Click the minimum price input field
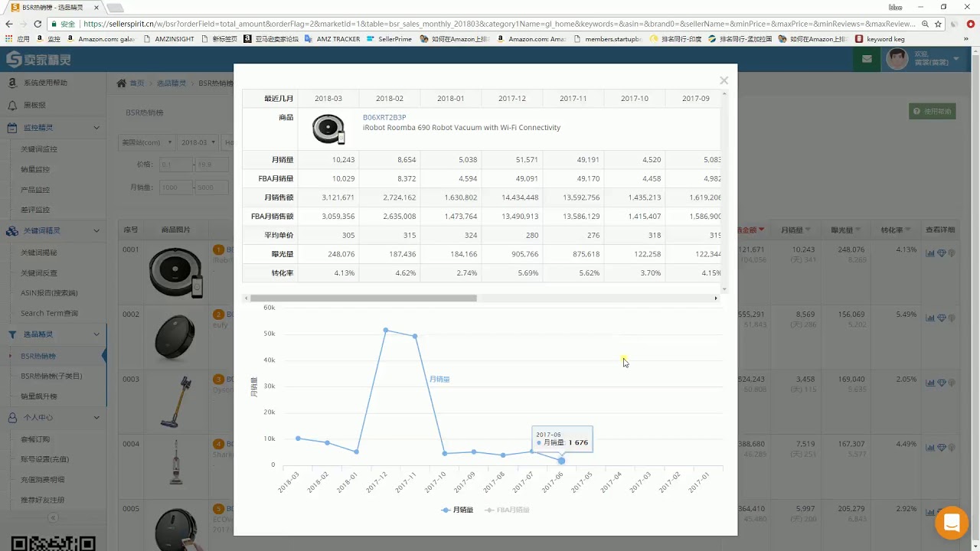The image size is (980, 551). point(176,165)
